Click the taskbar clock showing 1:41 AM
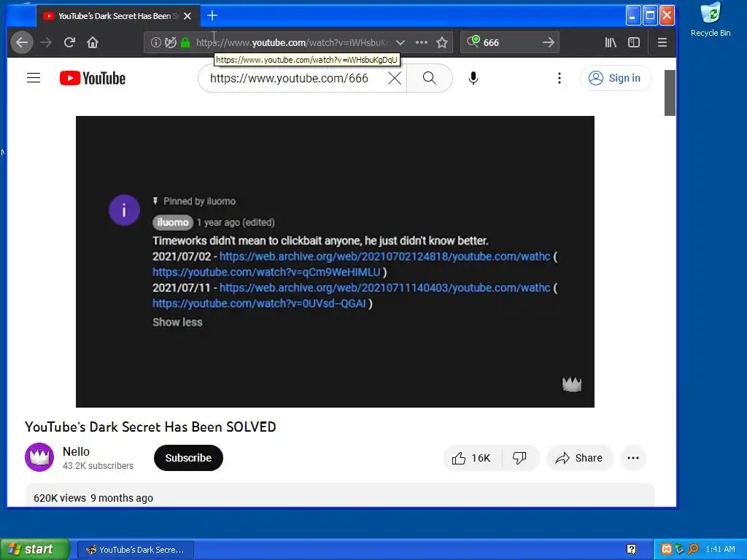Image resolution: width=747 pixels, height=560 pixels. [x=720, y=550]
